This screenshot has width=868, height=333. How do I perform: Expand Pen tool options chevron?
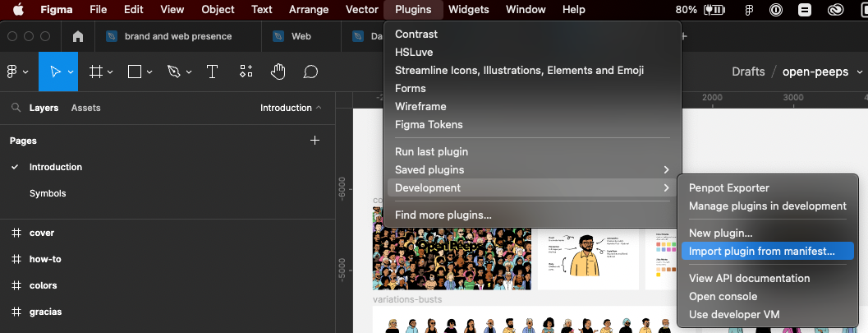[189, 72]
